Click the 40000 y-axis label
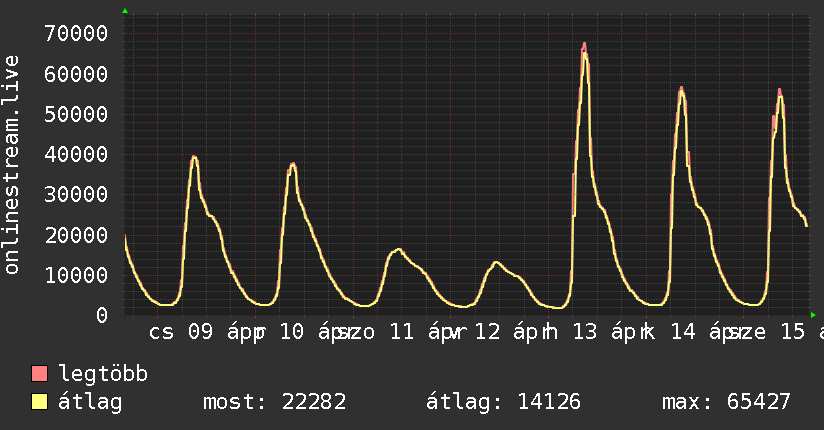The height and width of the screenshot is (430, 824). point(76,154)
